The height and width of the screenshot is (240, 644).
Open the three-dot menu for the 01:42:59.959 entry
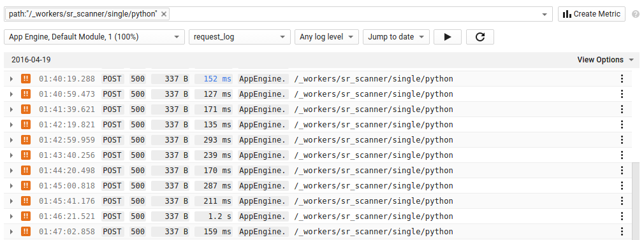(x=622, y=140)
